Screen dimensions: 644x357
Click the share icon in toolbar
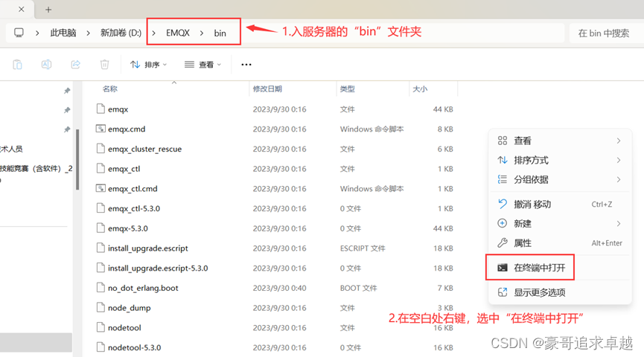76,65
